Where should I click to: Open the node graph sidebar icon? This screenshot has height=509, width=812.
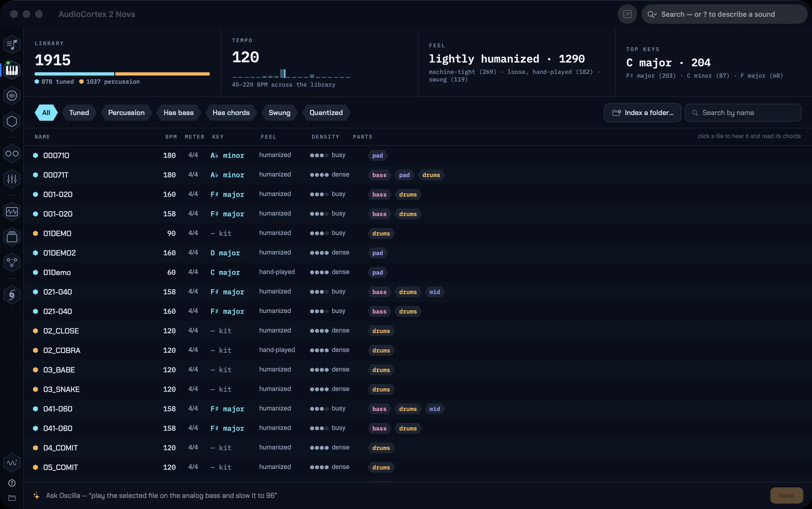point(12,263)
